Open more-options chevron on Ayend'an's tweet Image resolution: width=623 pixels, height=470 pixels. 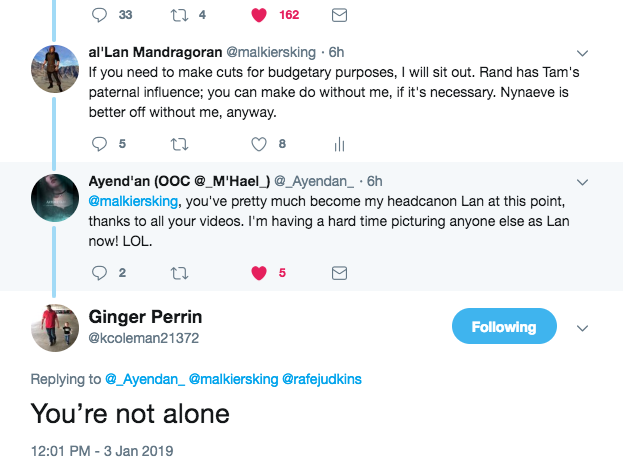pos(584,181)
